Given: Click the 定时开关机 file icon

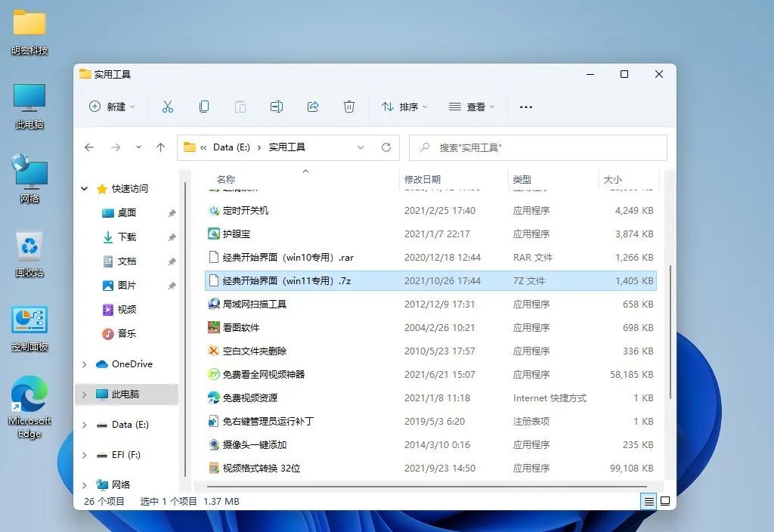Looking at the screenshot, I should (214, 211).
